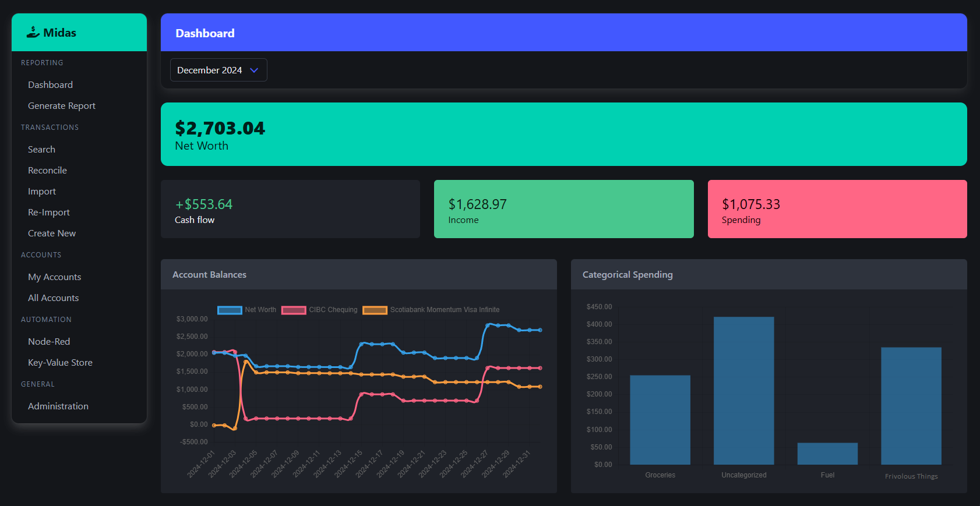Click the $2,703.04 Net Worth value
The width and height of the screenshot is (980, 506).
tap(220, 128)
